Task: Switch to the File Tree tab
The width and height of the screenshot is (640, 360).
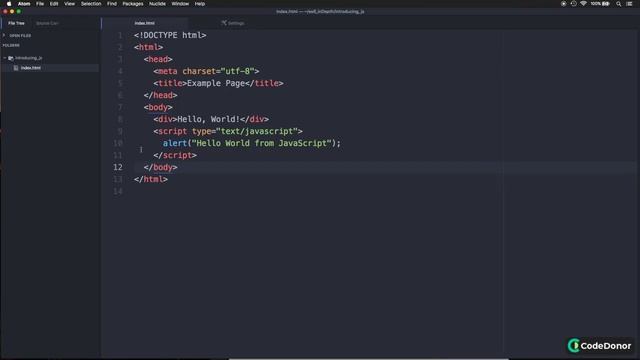Action: point(16,23)
